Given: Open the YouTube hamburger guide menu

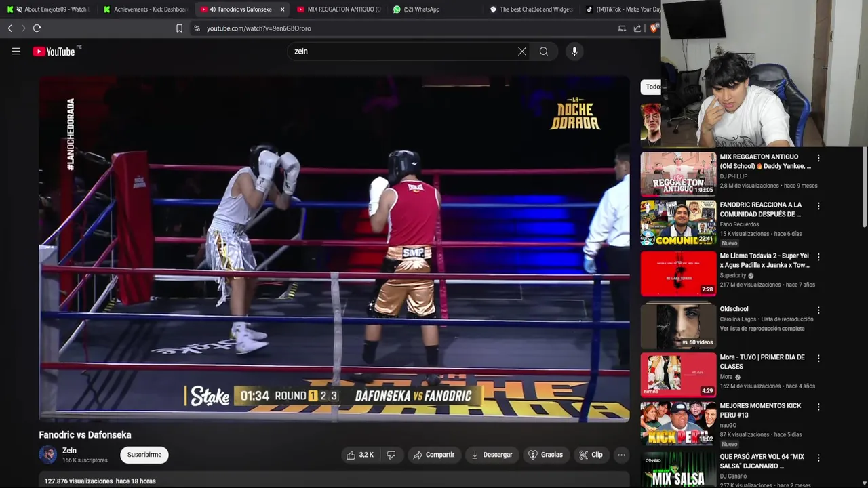Looking at the screenshot, I should (16, 52).
